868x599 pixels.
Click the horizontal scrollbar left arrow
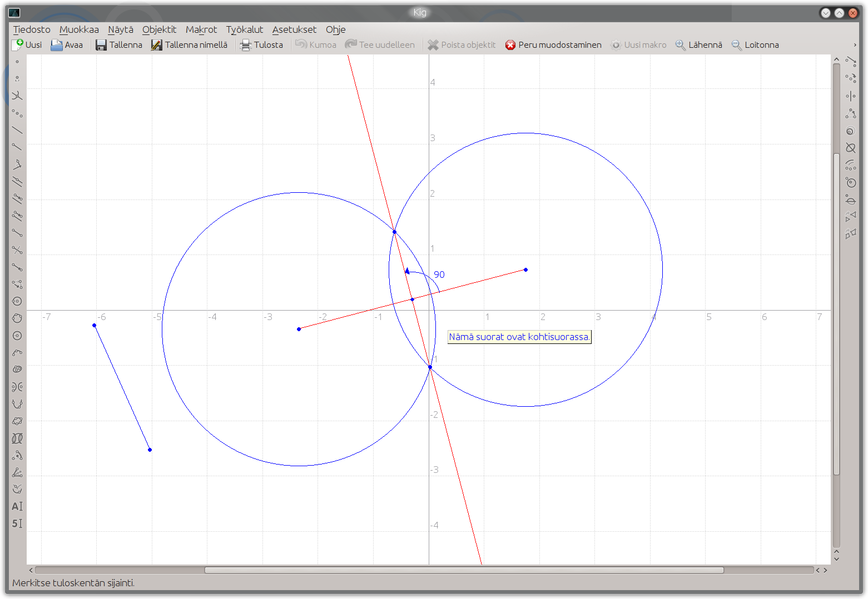pos(31,570)
